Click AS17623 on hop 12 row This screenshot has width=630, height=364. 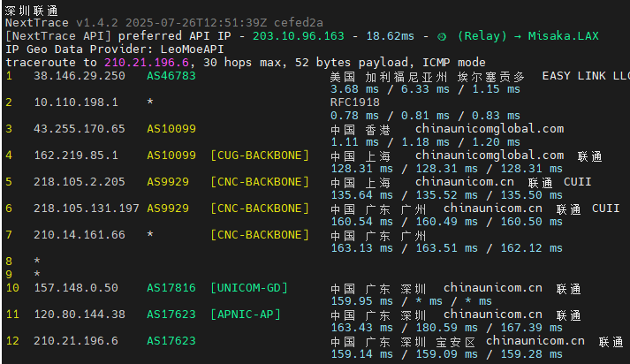(x=171, y=341)
